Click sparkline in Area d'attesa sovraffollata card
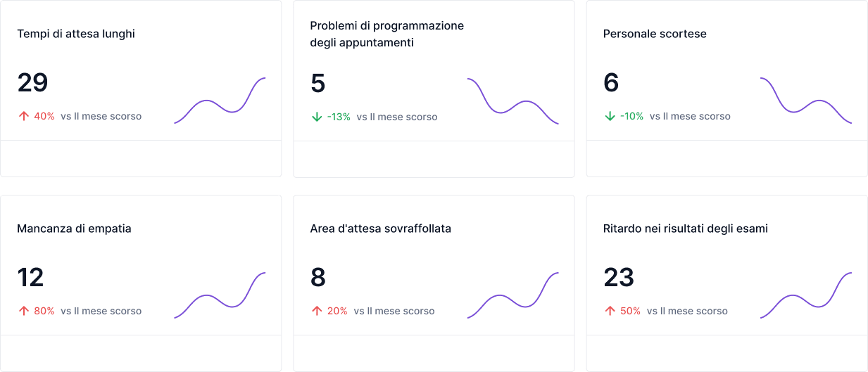 click(x=512, y=295)
